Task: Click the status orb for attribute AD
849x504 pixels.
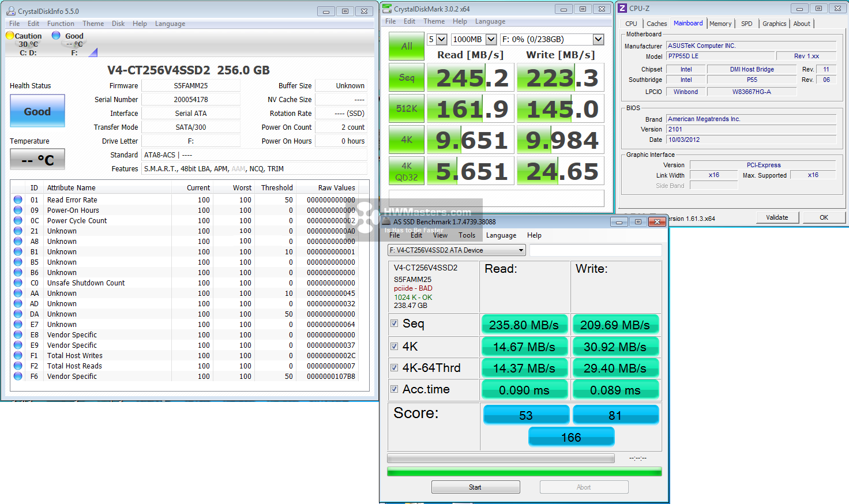Action: point(18,303)
